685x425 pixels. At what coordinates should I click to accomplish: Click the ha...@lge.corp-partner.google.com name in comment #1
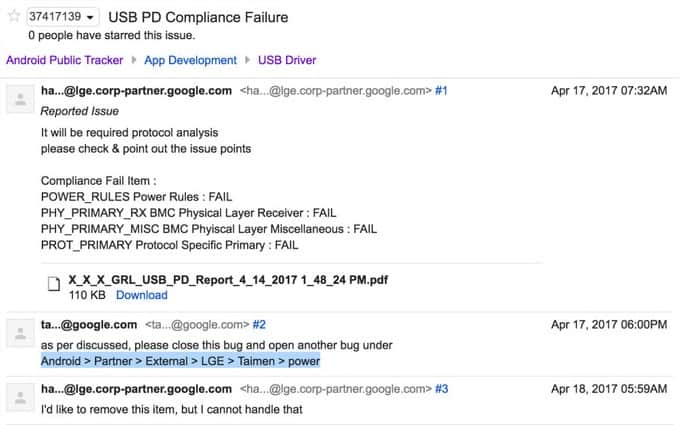pyautogui.click(x=136, y=90)
